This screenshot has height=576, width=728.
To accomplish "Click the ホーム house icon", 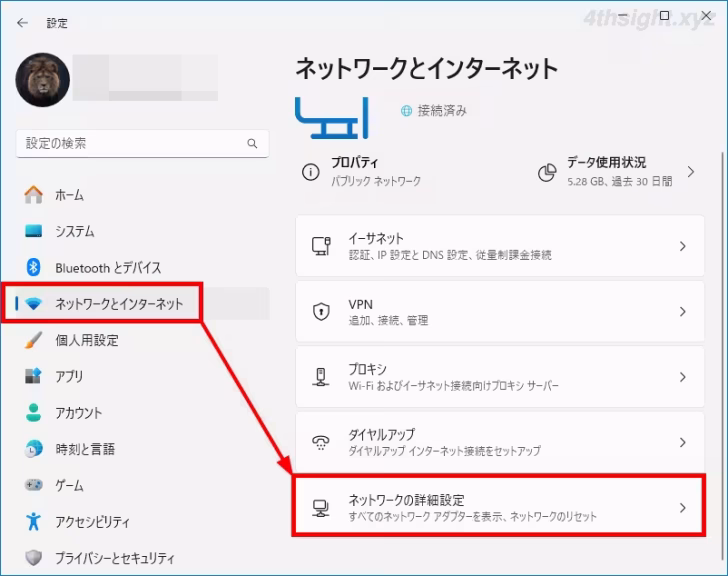I will [33, 194].
